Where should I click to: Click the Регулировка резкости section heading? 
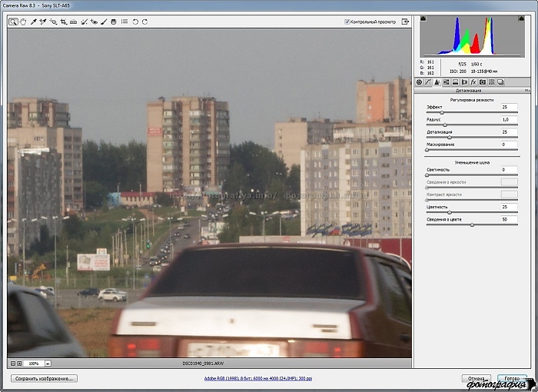tap(472, 100)
